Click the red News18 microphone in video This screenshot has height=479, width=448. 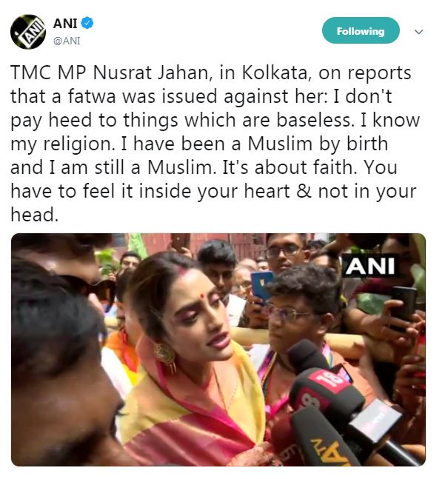coord(324,388)
